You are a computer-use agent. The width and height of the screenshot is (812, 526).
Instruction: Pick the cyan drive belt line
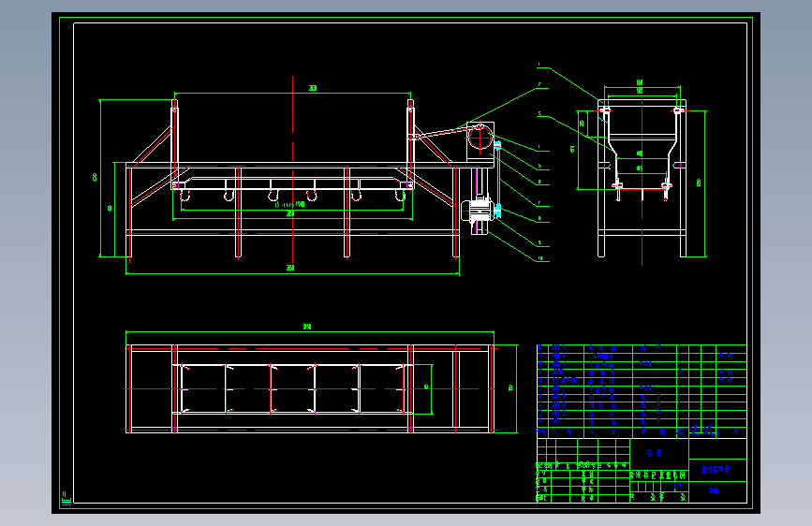point(497,179)
